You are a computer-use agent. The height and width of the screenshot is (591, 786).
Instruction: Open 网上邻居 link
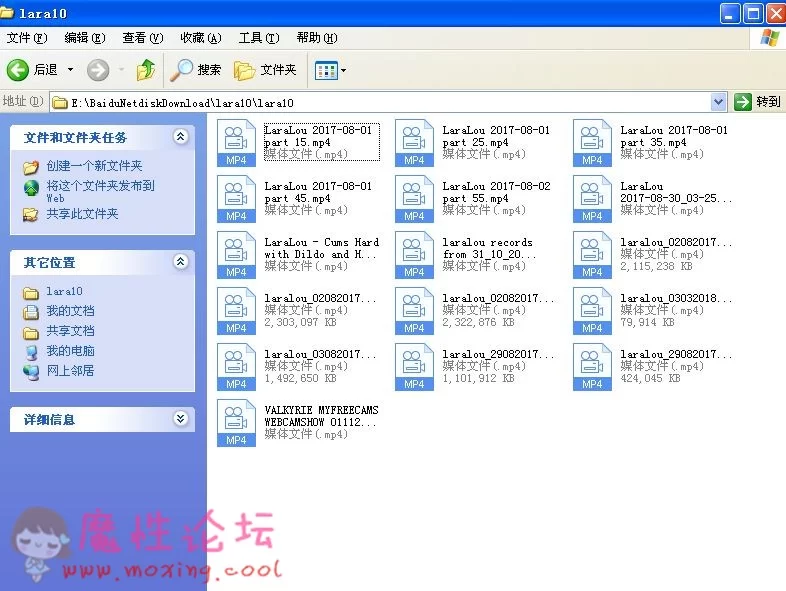point(70,371)
